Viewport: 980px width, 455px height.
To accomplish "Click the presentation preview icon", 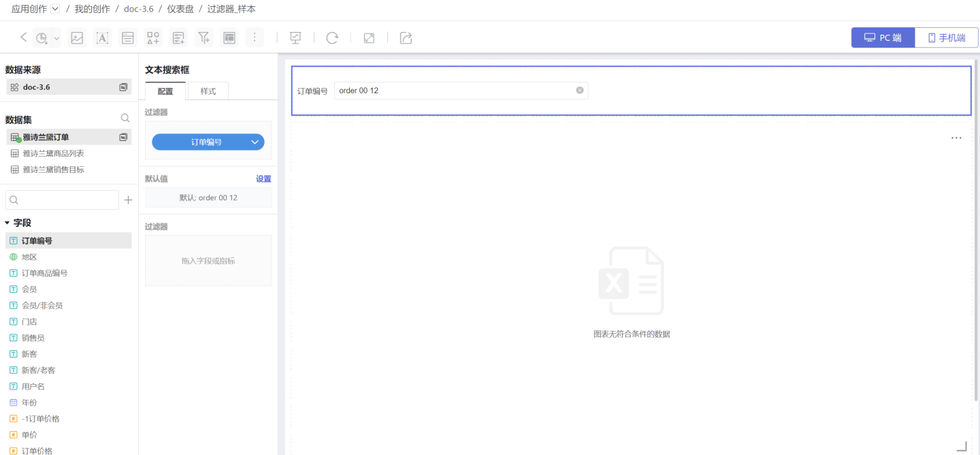I will 295,38.
